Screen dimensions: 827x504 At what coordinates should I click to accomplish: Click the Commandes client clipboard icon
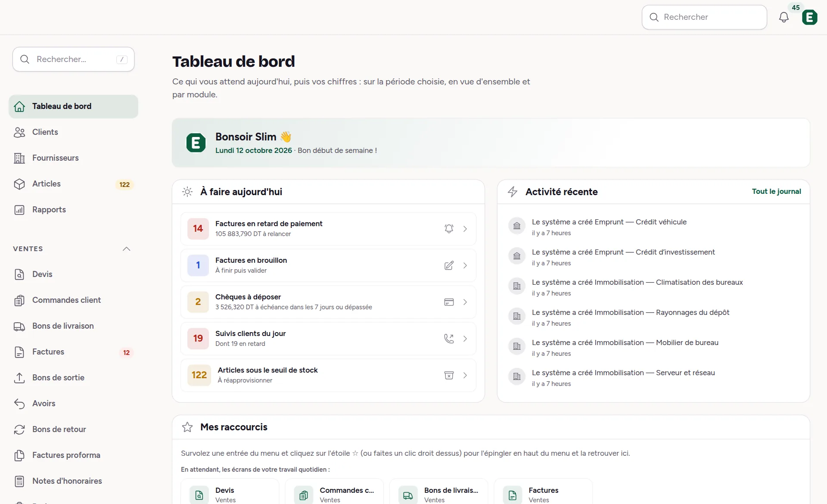(x=19, y=300)
